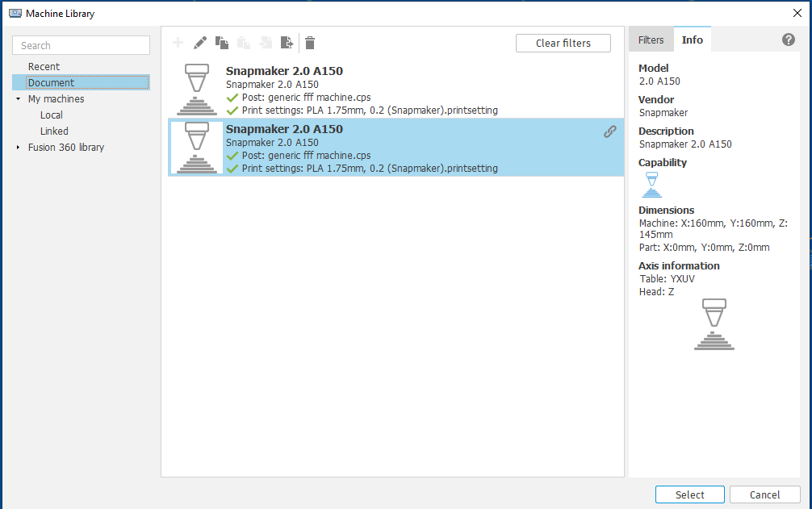
Task: Click the Post line of the first machine
Action: pos(306,98)
